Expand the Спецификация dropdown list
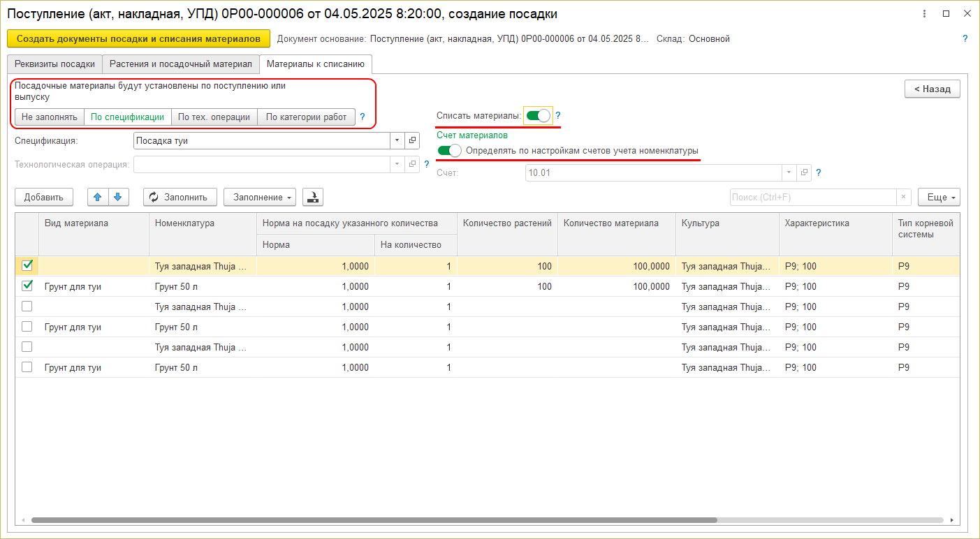The image size is (980, 539). (x=397, y=140)
